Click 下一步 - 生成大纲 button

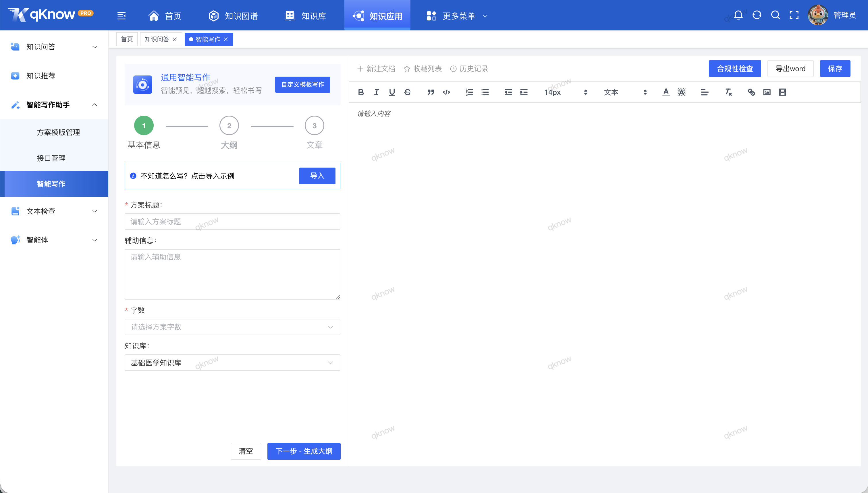(x=304, y=451)
